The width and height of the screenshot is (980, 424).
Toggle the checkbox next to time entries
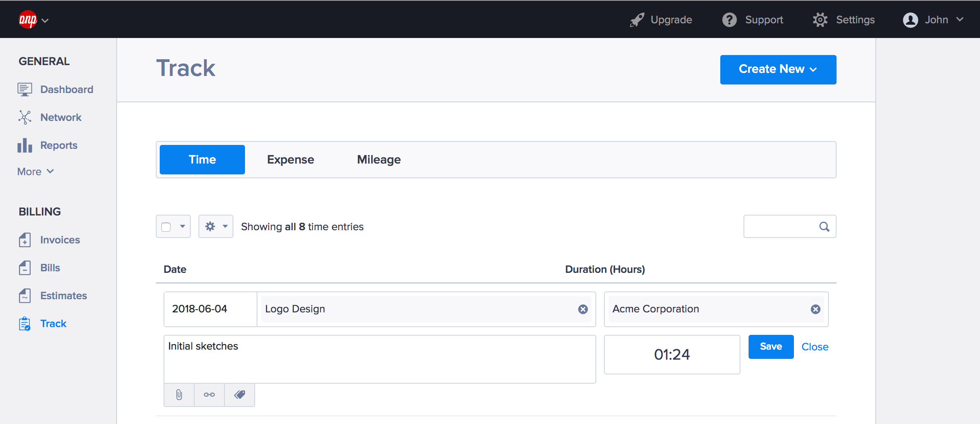165,226
